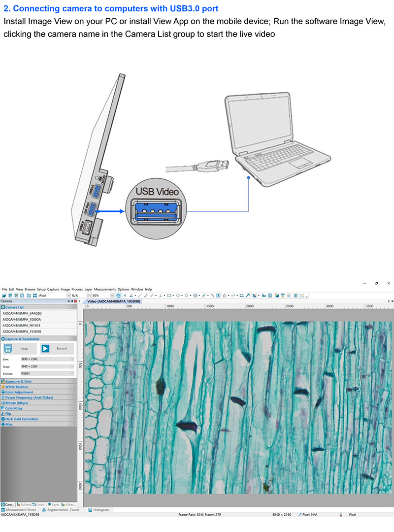Image resolution: width=394 pixels, height=532 pixels.
Task: Switch to the Layer panel tab
Action: tap(54, 504)
